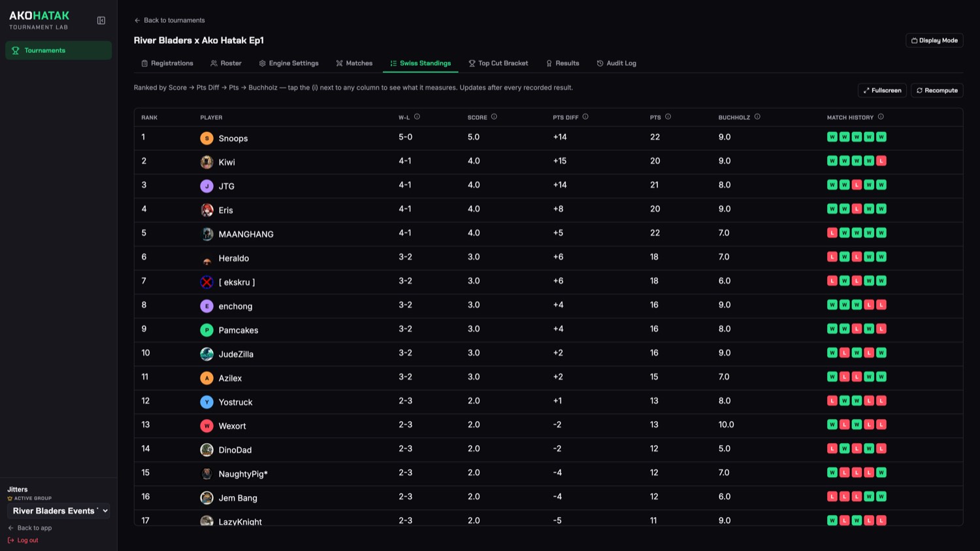Click [ ekskru ]'s avatar icon
This screenshot has height=551, width=980.
pos(206,282)
